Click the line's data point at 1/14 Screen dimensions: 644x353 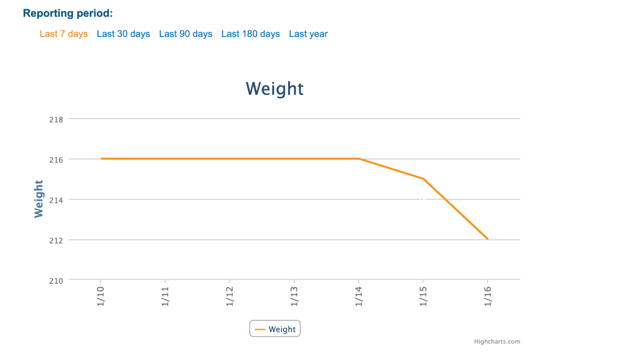click(x=358, y=159)
